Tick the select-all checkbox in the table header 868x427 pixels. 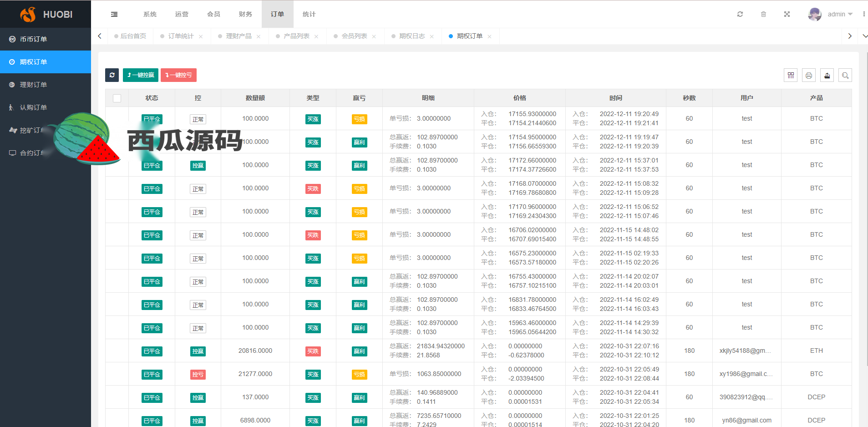117,98
